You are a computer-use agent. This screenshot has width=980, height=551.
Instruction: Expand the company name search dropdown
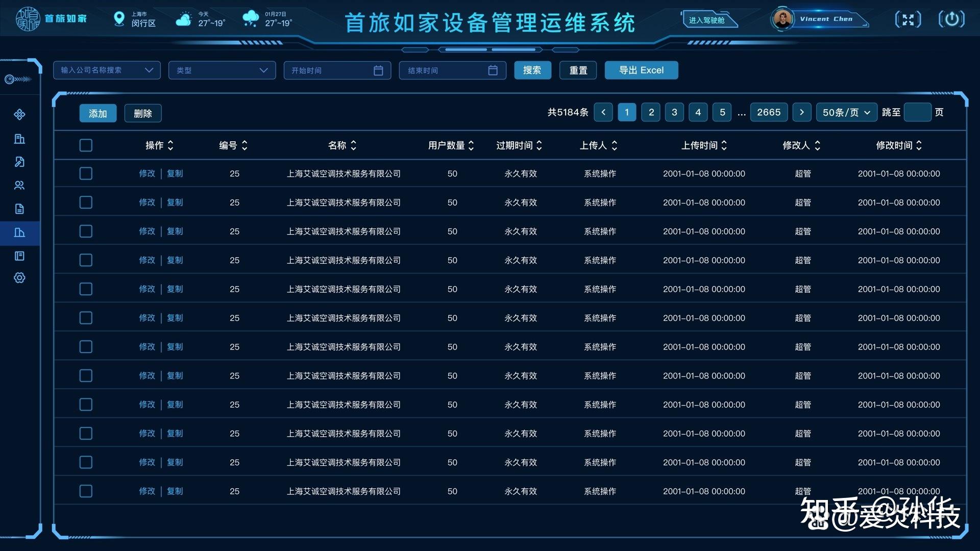pos(149,70)
